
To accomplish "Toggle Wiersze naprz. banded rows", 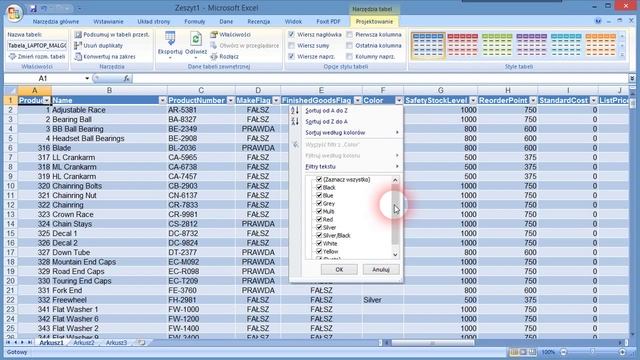I will pos(291,57).
